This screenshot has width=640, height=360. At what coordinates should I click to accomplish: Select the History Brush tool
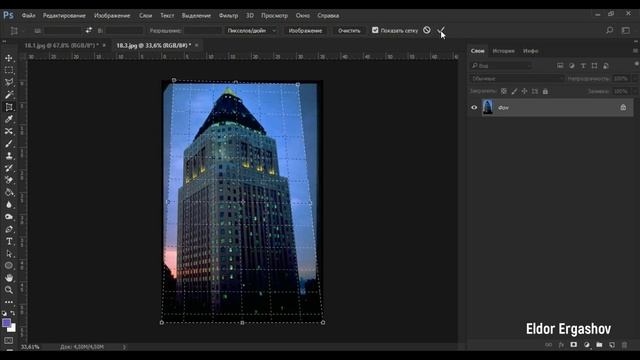[x=9, y=168]
